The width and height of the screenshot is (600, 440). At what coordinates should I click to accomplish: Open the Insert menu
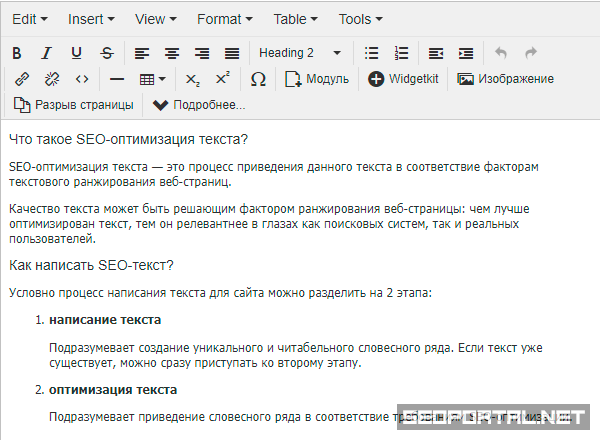pyautogui.click(x=91, y=19)
